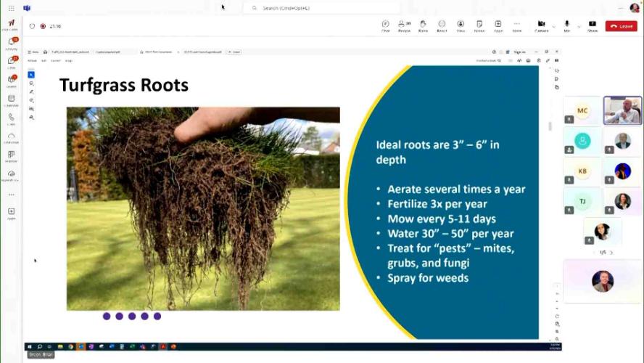Change the meeting View layout
The width and height of the screenshot is (644, 363).
click(461, 25)
